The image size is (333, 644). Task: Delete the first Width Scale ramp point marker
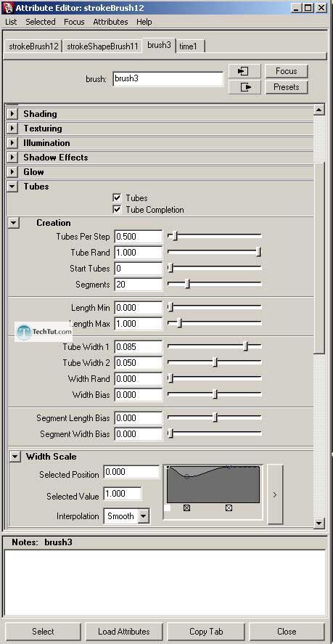point(187,508)
